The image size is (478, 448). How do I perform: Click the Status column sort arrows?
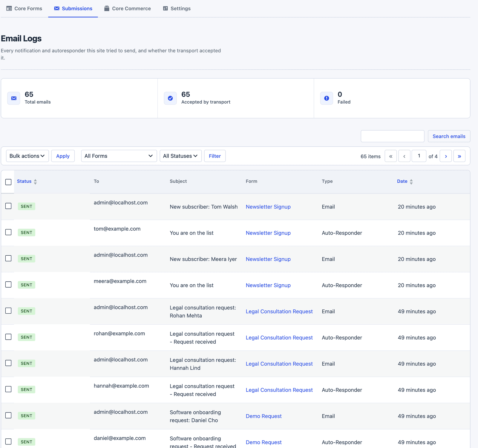coord(35,182)
